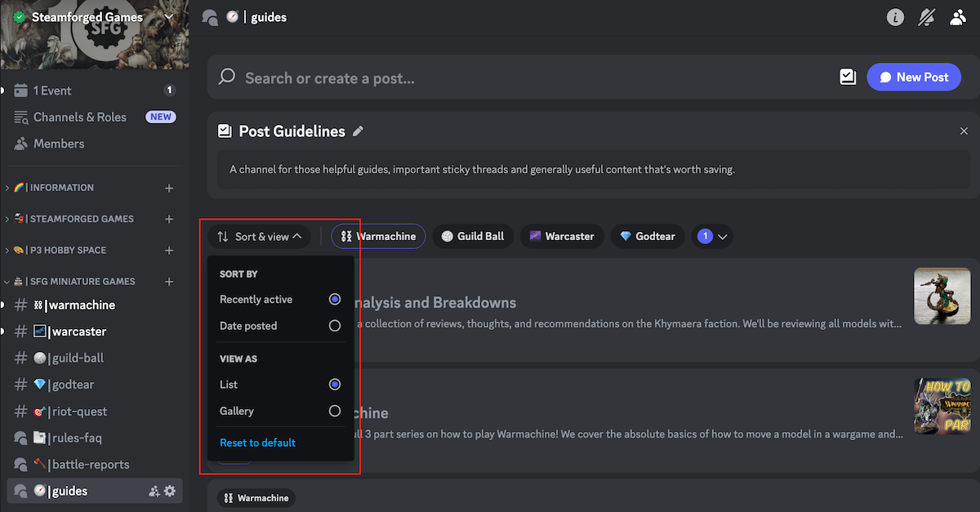Open the godtear channel

94,385
